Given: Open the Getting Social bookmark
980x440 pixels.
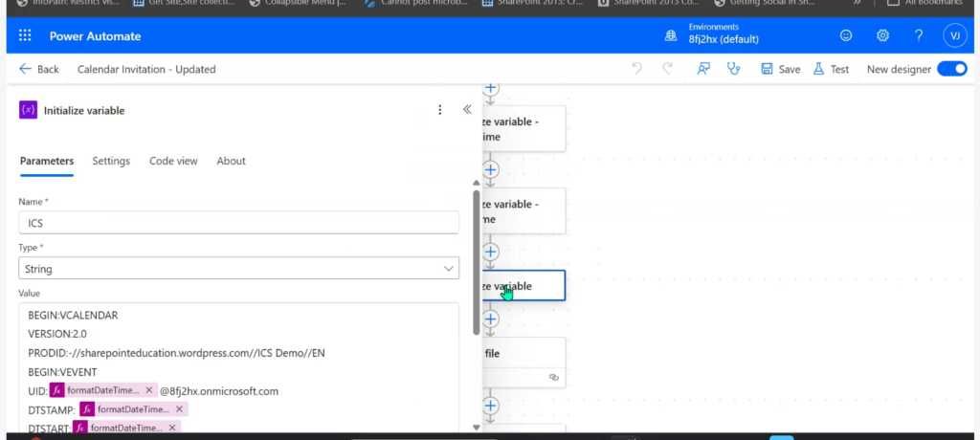Looking at the screenshot, I should [765, 3].
